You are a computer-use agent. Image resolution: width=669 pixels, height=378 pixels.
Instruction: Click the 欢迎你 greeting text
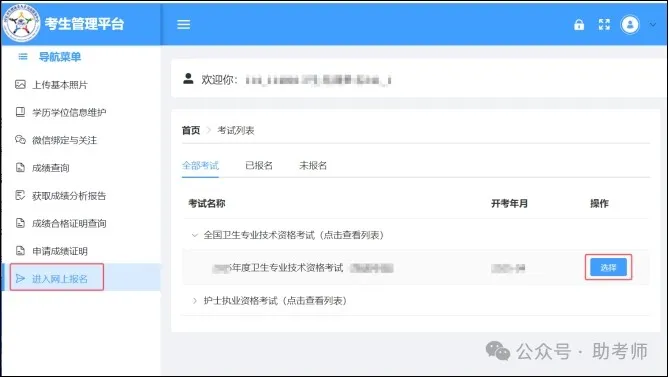tap(219, 79)
